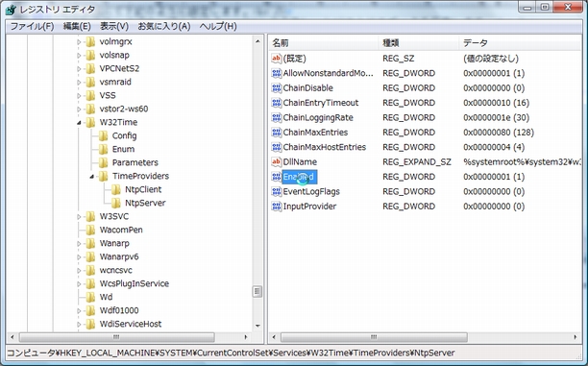The image size is (588, 366).
Task: Collapse the W32Time tree node
Action: click(79, 123)
